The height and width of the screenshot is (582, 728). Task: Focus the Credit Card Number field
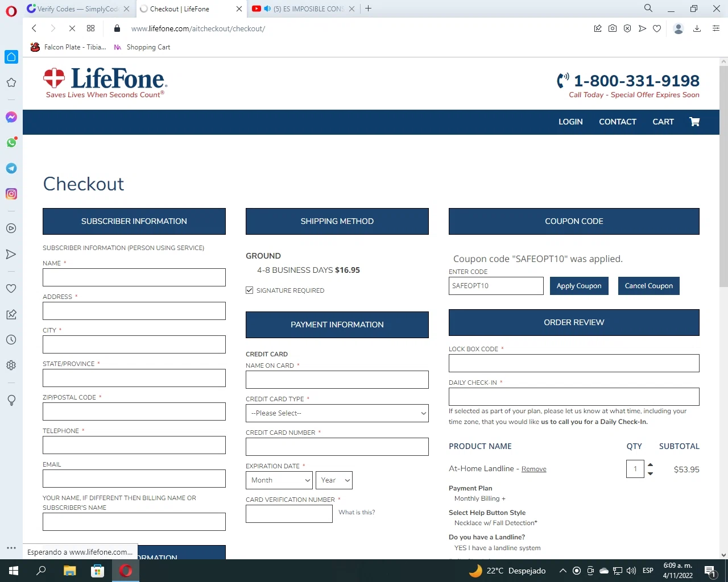pyautogui.click(x=337, y=447)
